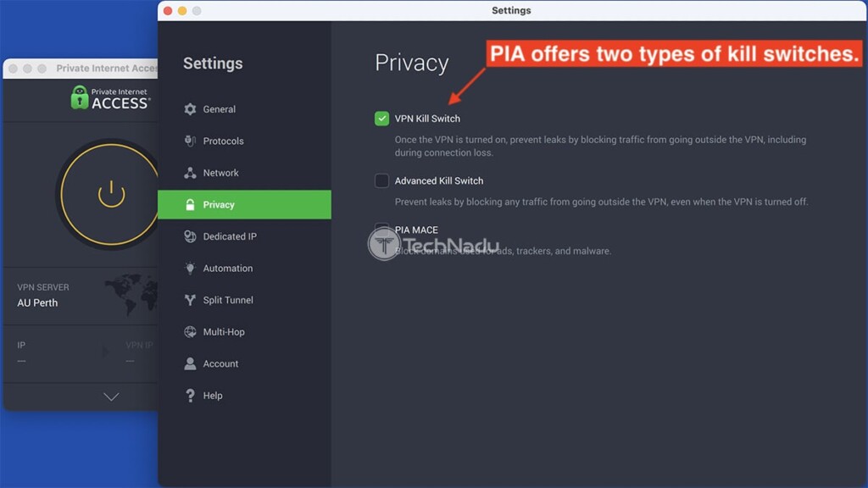
Task: Minimize the Settings window with yellow button
Action: point(182,10)
